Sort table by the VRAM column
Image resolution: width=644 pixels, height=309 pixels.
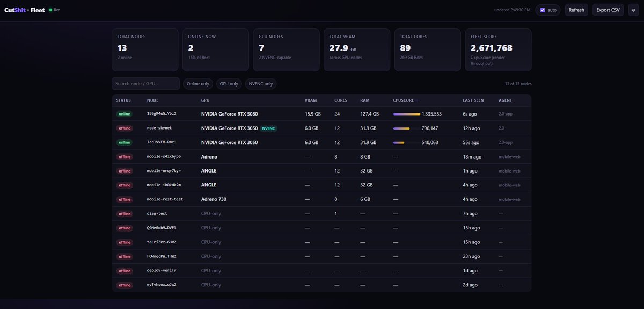click(x=311, y=100)
